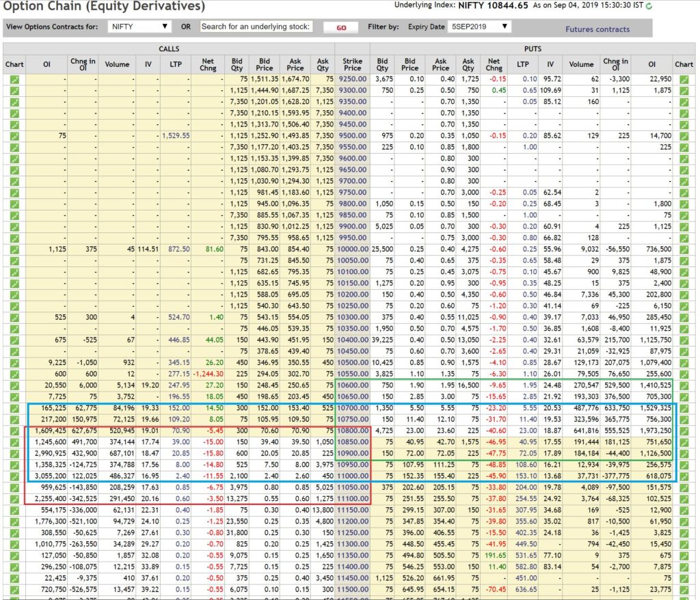Click the CALLS section header
Image resolution: width=700 pixels, height=600 pixels.
169,49
